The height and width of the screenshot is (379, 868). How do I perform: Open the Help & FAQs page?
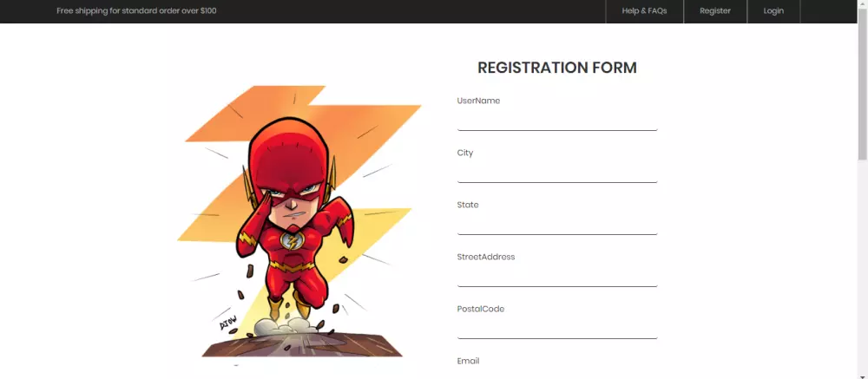644,11
